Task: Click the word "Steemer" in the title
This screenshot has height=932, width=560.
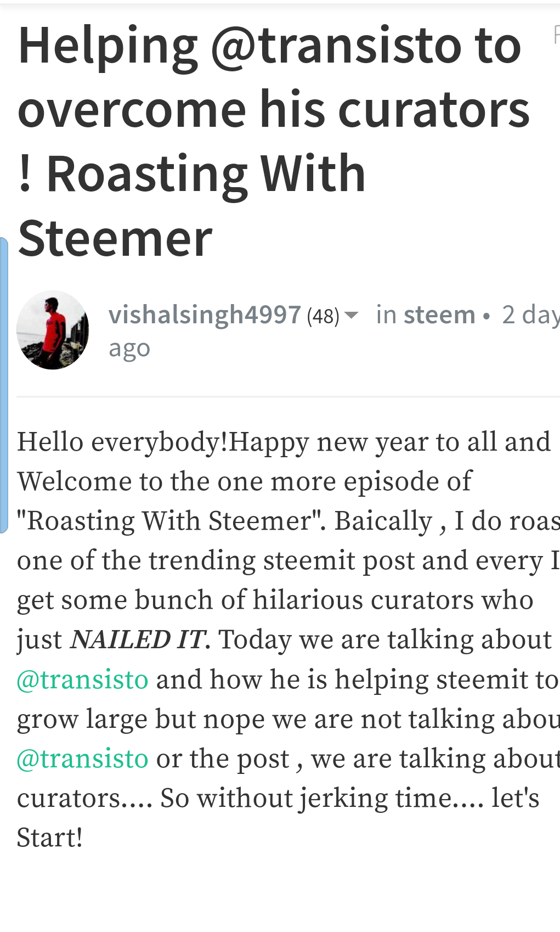Action: click(x=115, y=238)
